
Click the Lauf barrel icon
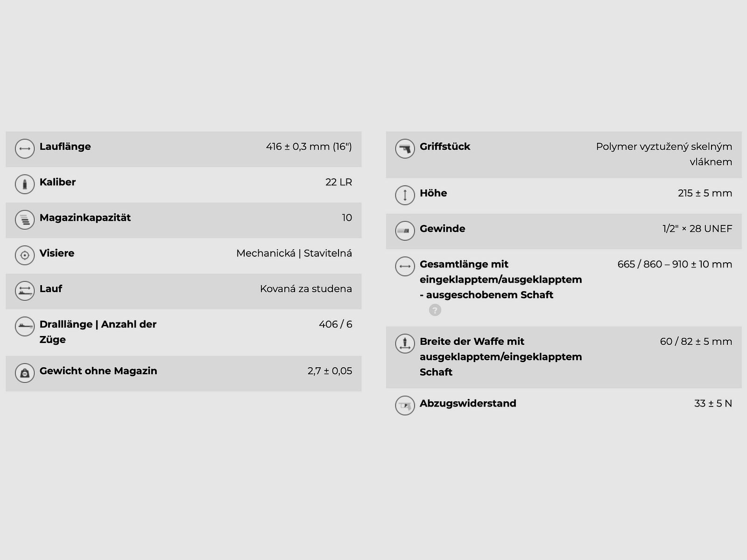25,291
